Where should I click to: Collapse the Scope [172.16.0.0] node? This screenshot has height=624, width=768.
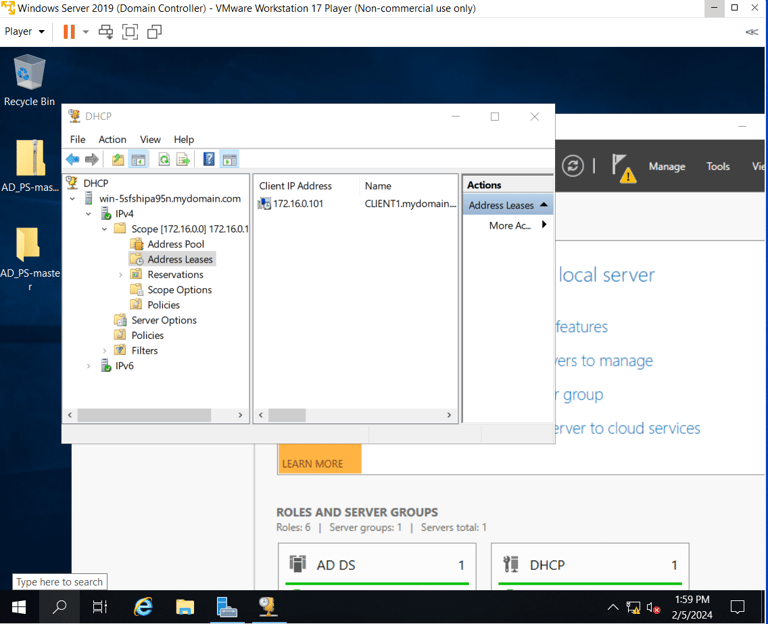pos(104,229)
